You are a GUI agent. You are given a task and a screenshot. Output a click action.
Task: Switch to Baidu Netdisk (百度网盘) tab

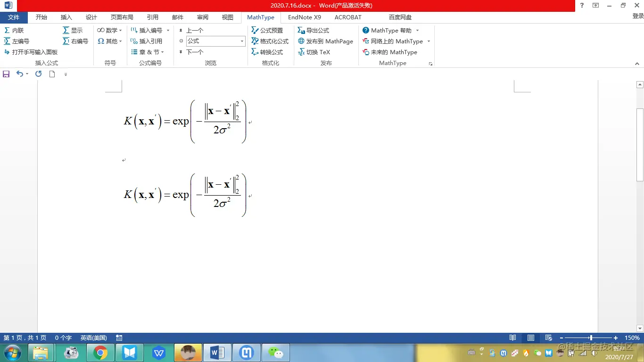pyautogui.click(x=400, y=17)
